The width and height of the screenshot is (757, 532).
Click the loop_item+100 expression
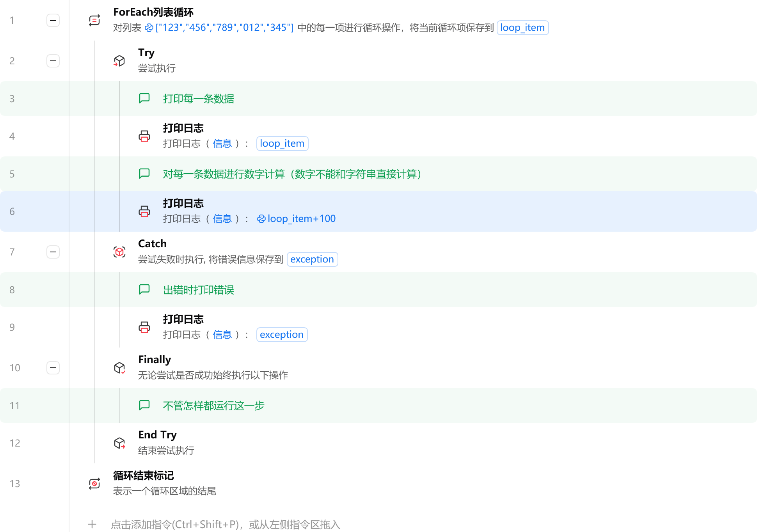(x=302, y=219)
